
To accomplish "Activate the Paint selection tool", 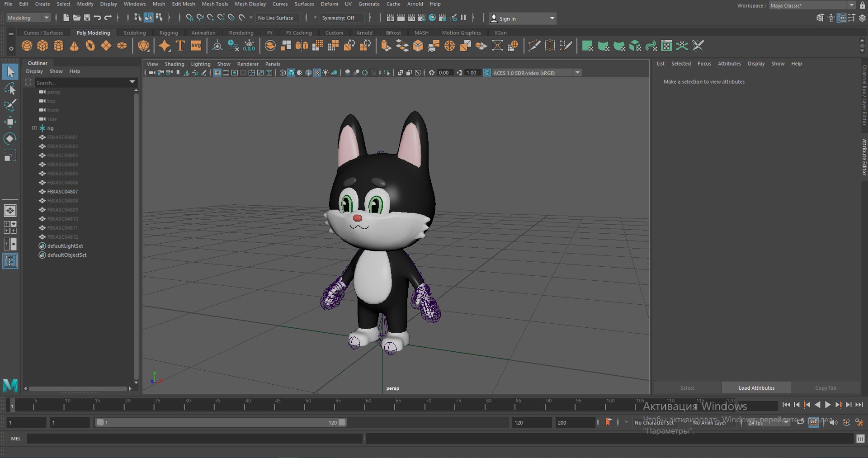I will (x=10, y=105).
